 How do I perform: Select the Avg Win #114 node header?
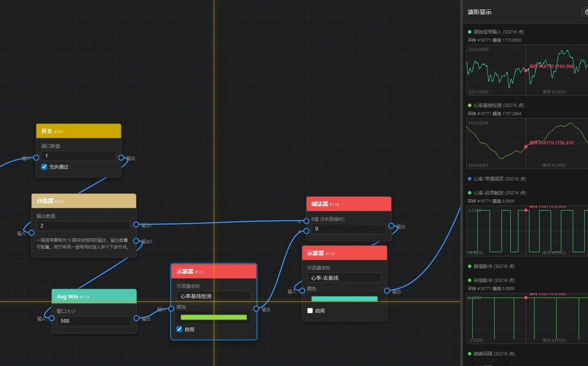pos(94,296)
